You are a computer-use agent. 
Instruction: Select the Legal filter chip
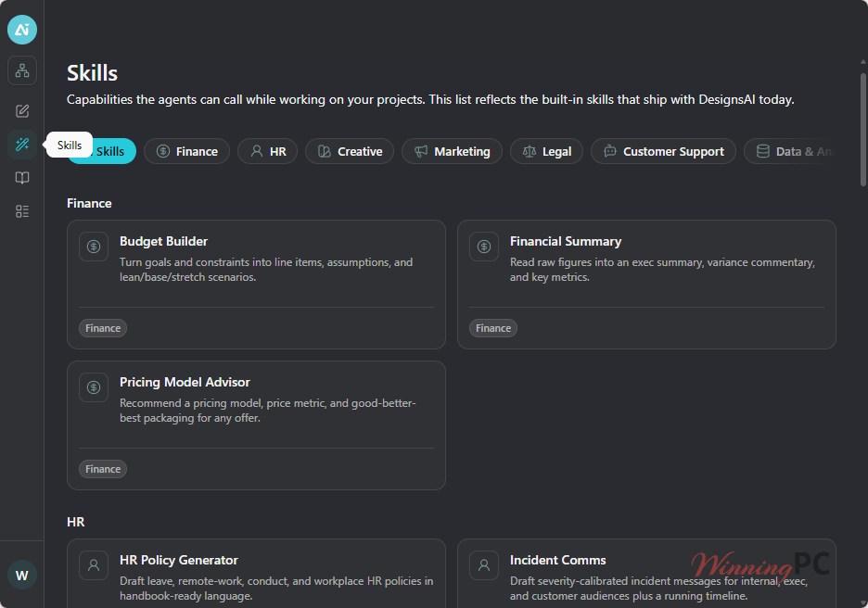pyautogui.click(x=546, y=151)
